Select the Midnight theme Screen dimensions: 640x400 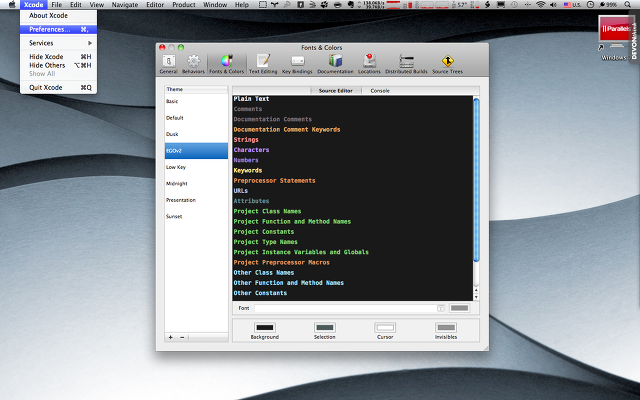[196, 184]
